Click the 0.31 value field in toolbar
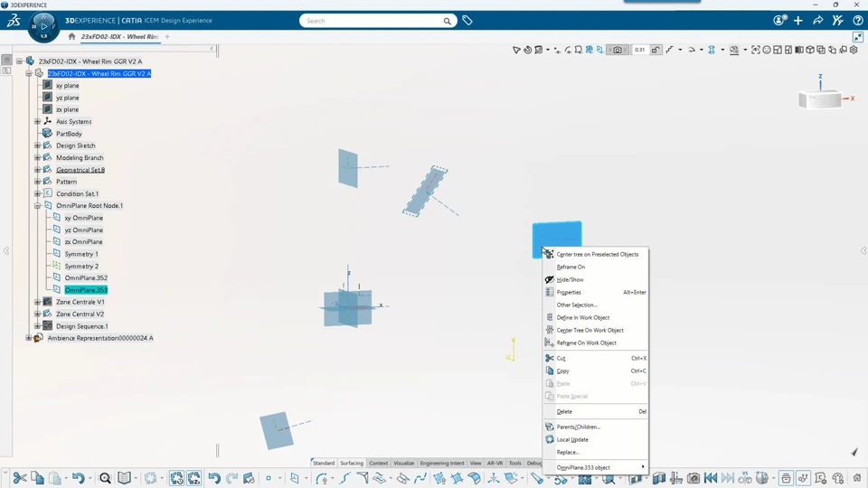The image size is (868, 488). pyautogui.click(x=640, y=50)
